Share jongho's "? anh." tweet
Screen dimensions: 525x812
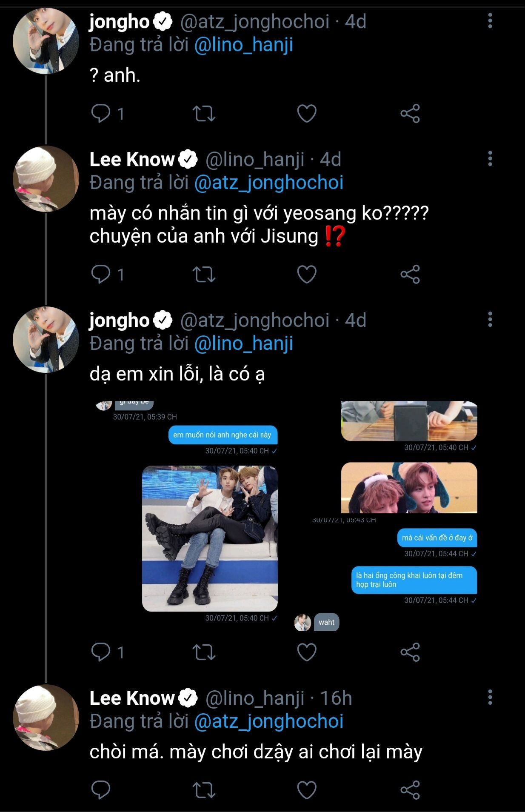410,114
